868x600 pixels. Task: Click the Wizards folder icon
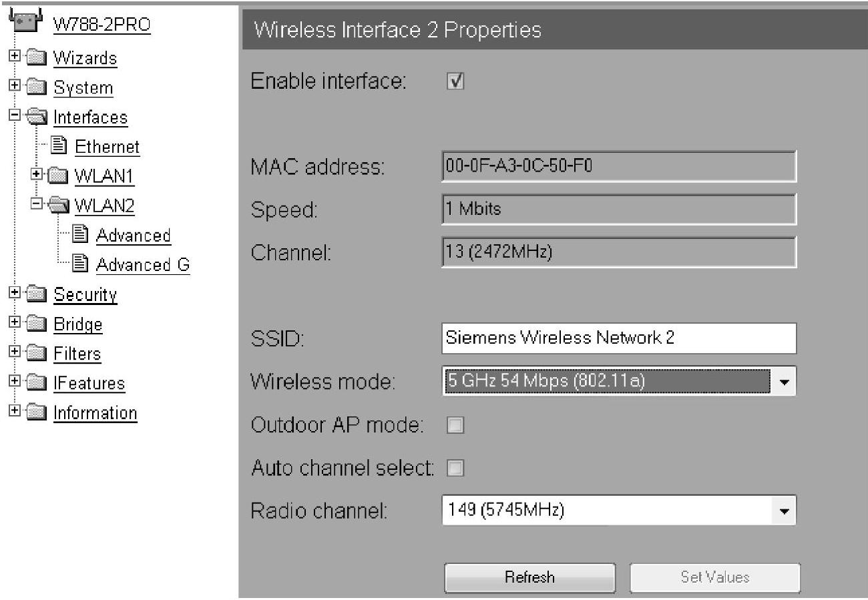36,58
